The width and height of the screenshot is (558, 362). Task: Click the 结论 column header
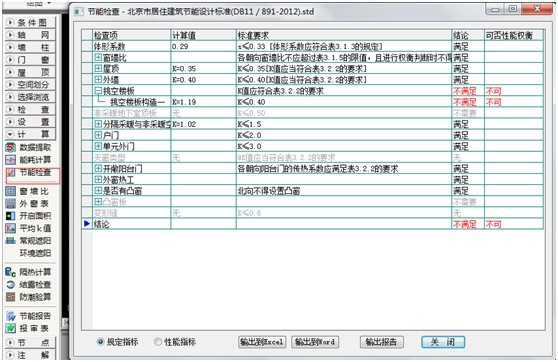(x=468, y=35)
